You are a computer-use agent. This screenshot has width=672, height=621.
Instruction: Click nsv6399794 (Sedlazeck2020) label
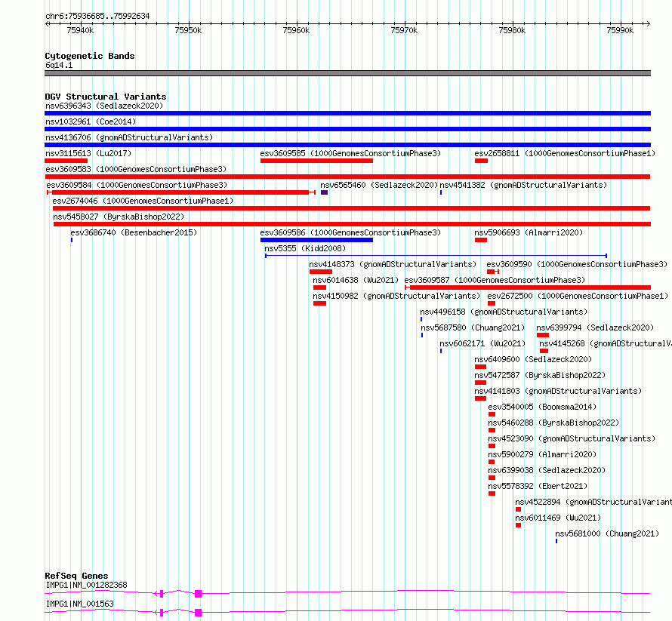(x=595, y=327)
